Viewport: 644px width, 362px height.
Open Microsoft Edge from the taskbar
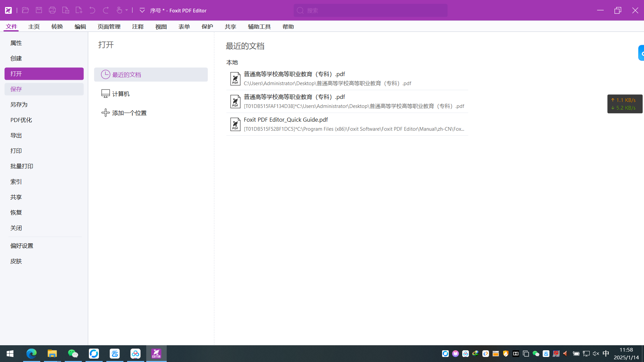click(32, 354)
